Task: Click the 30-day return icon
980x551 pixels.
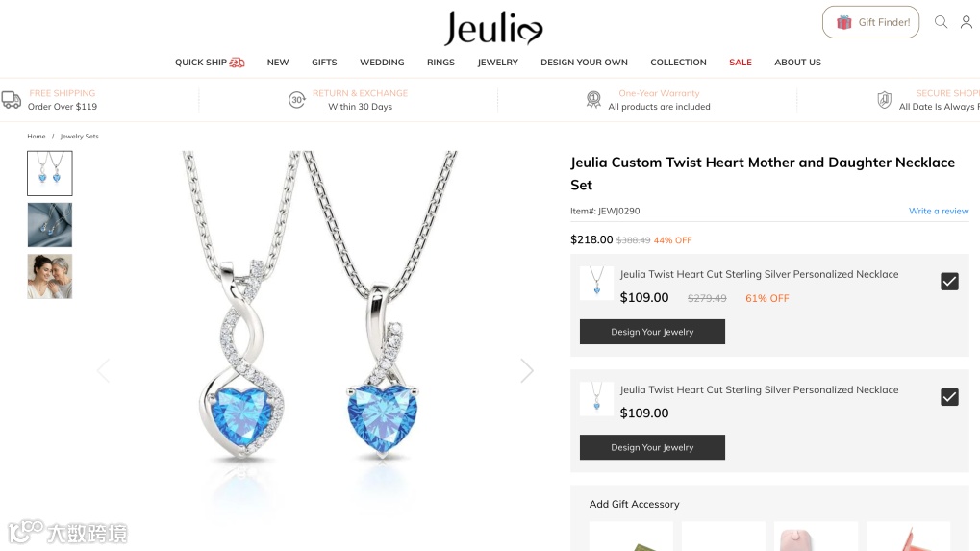Action: [x=297, y=99]
